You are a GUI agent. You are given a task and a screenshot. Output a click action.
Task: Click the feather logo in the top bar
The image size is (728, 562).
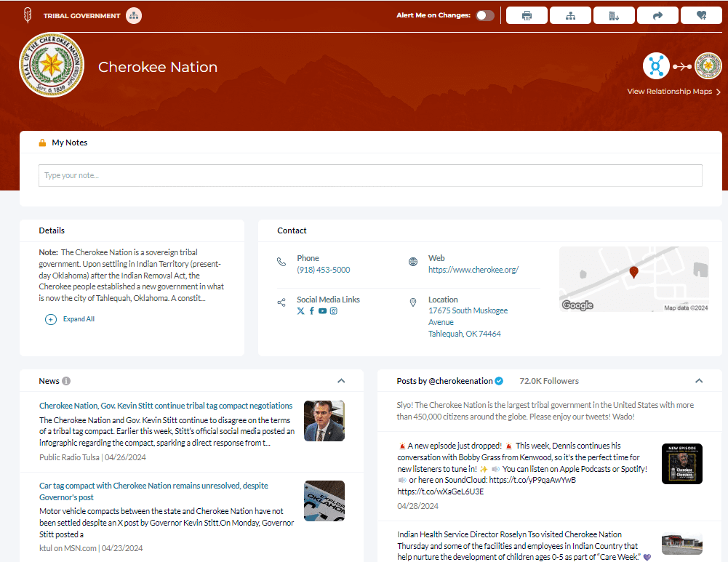pos(28,15)
